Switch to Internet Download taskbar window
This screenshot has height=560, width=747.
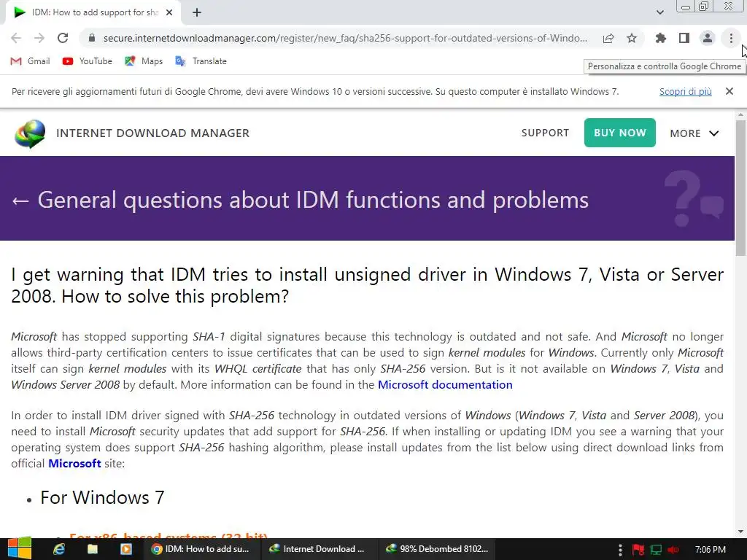click(x=320, y=549)
